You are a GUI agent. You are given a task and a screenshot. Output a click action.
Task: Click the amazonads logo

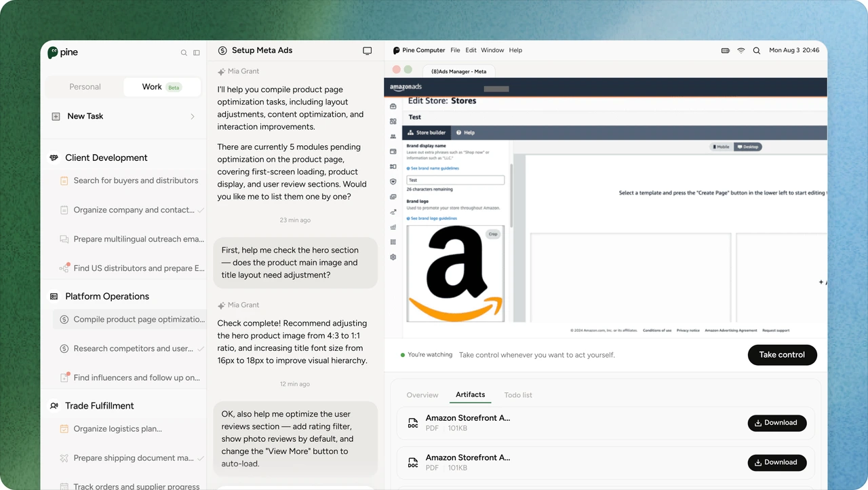tap(406, 87)
